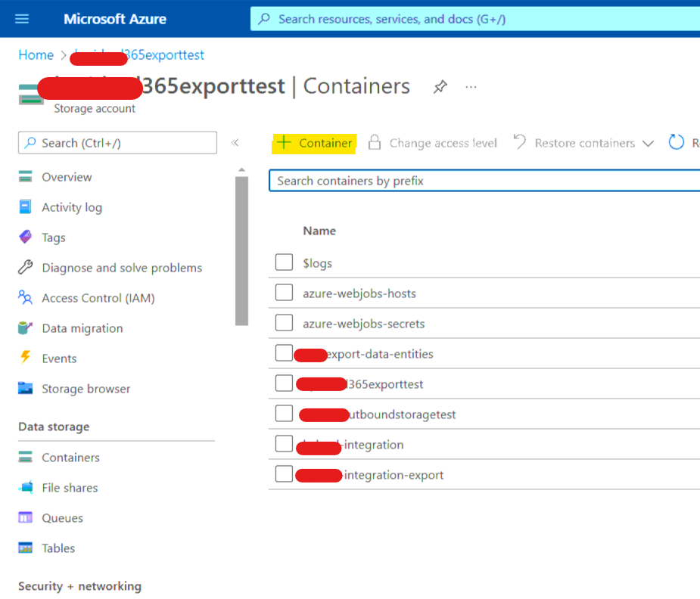The width and height of the screenshot is (700, 599).
Task: Sort by the Name column header
Action: pos(319,231)
